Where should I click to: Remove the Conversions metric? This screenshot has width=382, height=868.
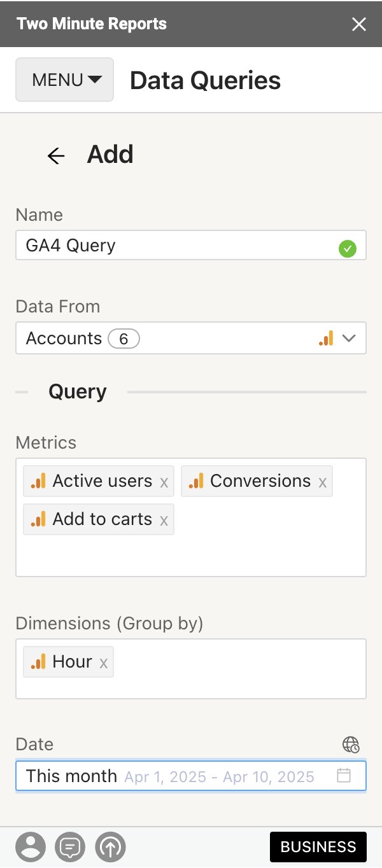[x=323, y=482]
